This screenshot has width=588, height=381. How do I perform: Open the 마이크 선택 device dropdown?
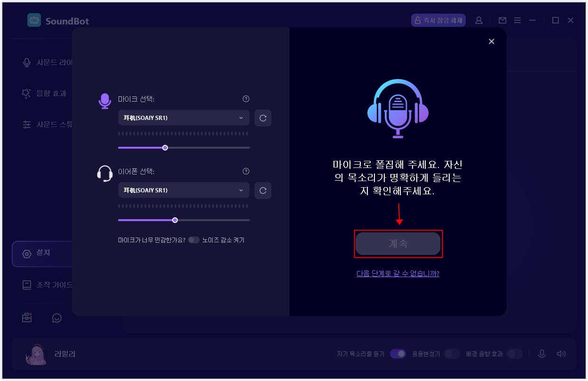(x=183, y=118)
